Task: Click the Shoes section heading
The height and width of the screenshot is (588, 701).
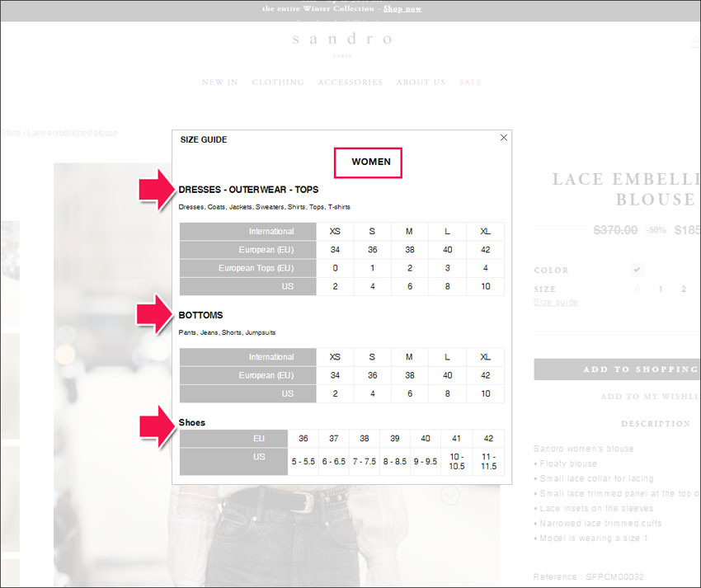Action: 192,422
